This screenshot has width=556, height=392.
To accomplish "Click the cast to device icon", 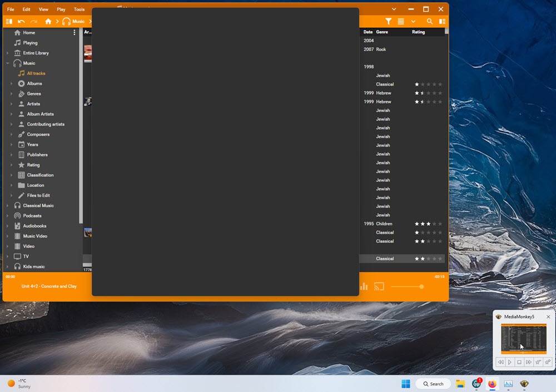I will (379, 287).
